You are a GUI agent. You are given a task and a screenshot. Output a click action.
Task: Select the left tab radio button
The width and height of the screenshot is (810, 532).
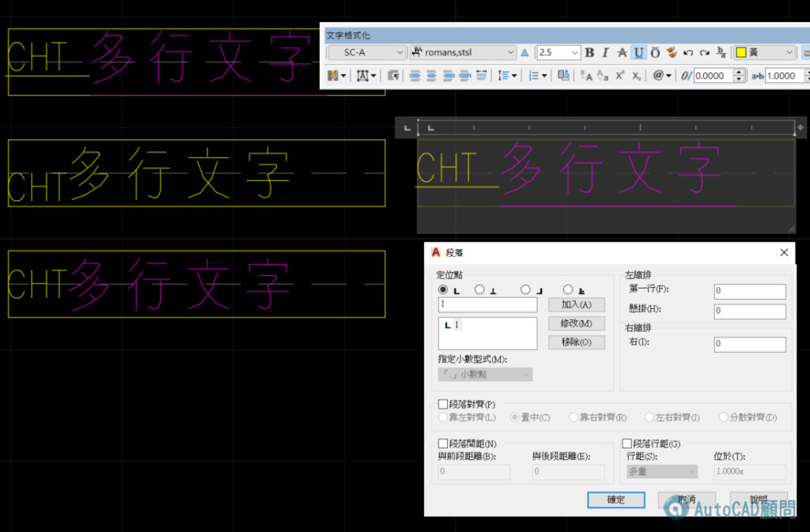443,289
